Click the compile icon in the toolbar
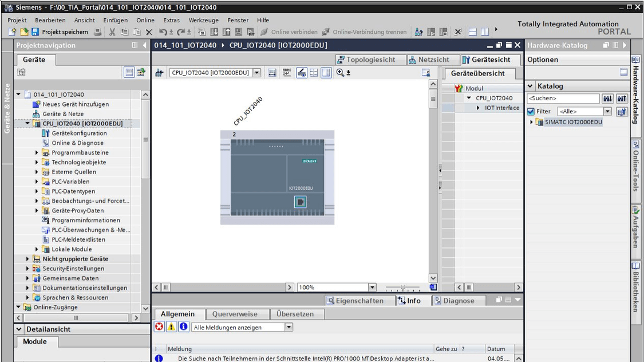 click(202, 32)
